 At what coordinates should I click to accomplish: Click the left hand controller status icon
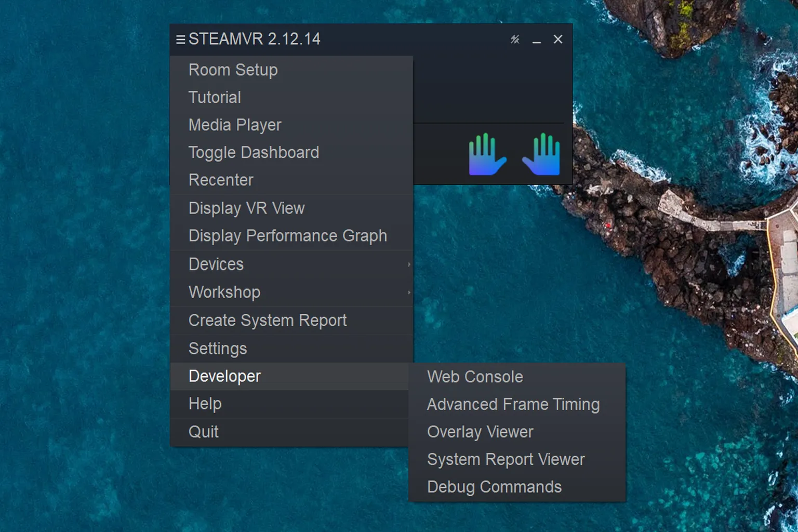click(487, 154)
